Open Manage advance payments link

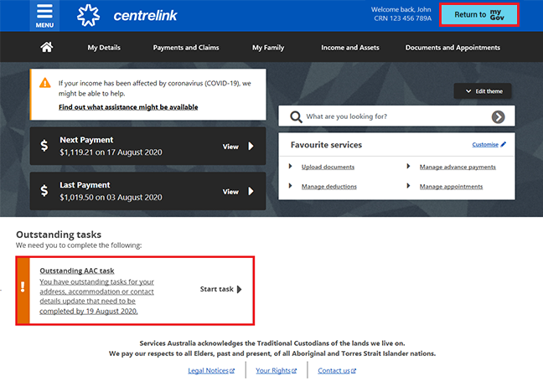click(458, 167)
